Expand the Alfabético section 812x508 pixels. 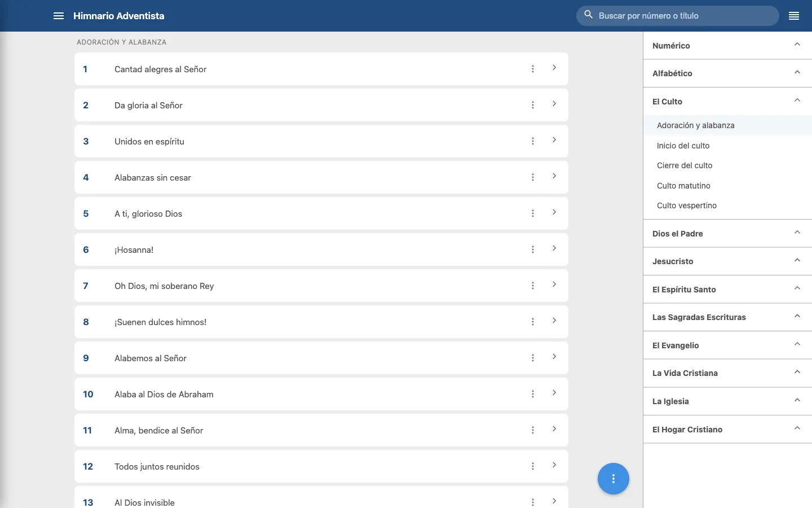(x=727, y=73)
